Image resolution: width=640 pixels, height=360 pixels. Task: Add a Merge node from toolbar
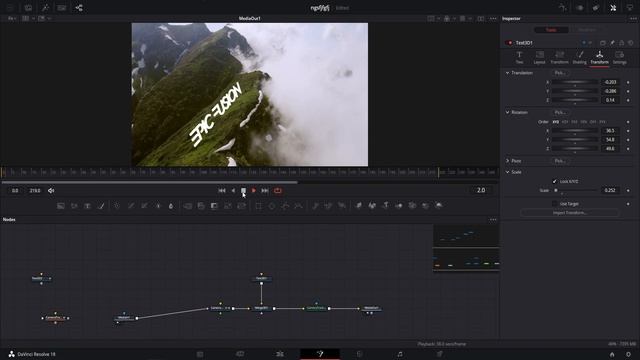(188, 206)
